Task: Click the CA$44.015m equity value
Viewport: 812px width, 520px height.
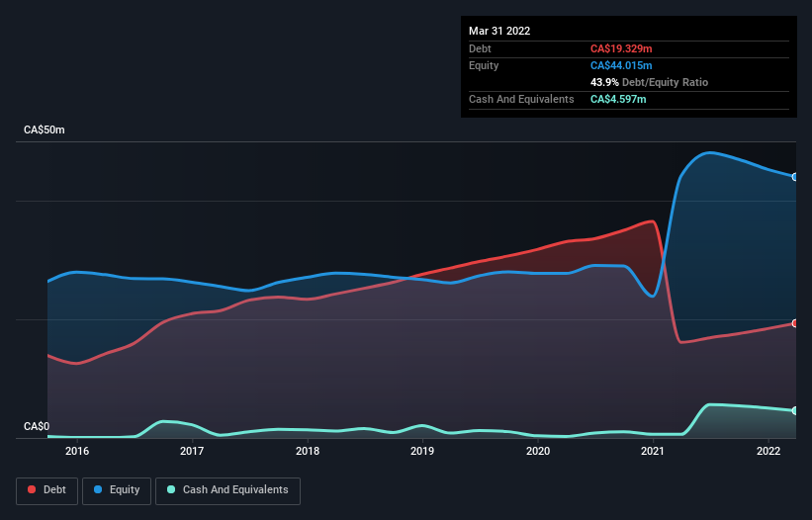Action: tap(621, 65)
